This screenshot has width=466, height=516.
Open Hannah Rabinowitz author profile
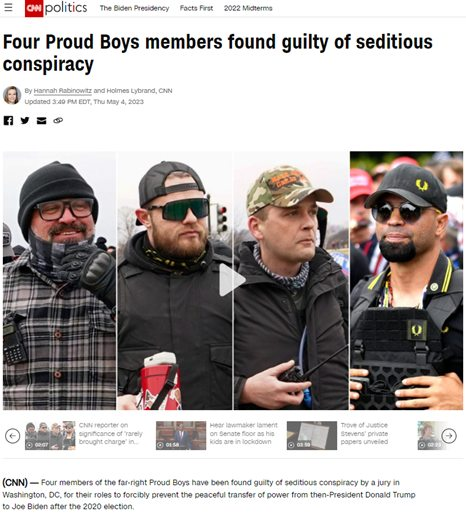(63, 91)
